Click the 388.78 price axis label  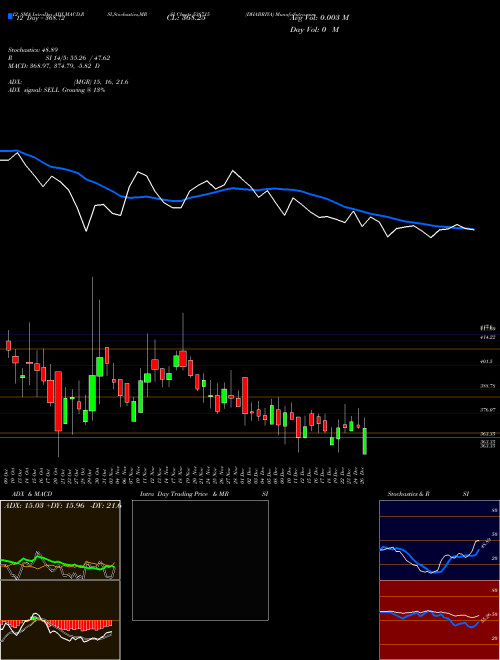tap(487, 386)
